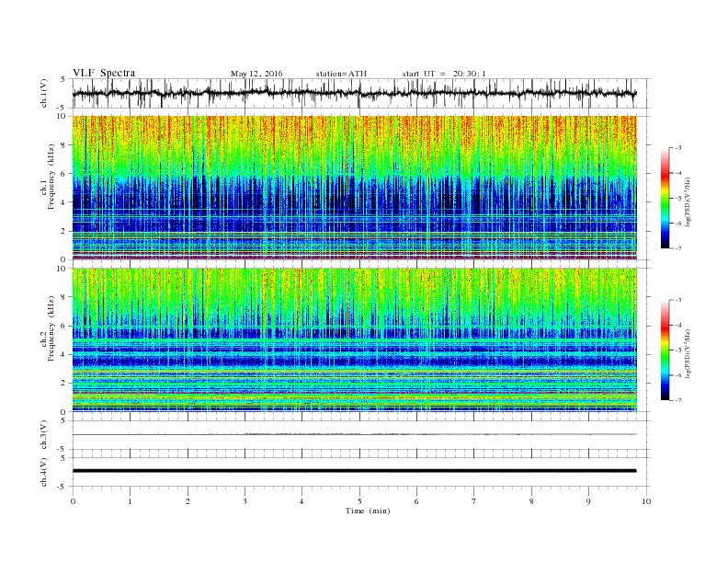The height and width of the screenshot is (563, 728).
Task: Click the "7" tick on the time axis
Action: pos(474,501)
